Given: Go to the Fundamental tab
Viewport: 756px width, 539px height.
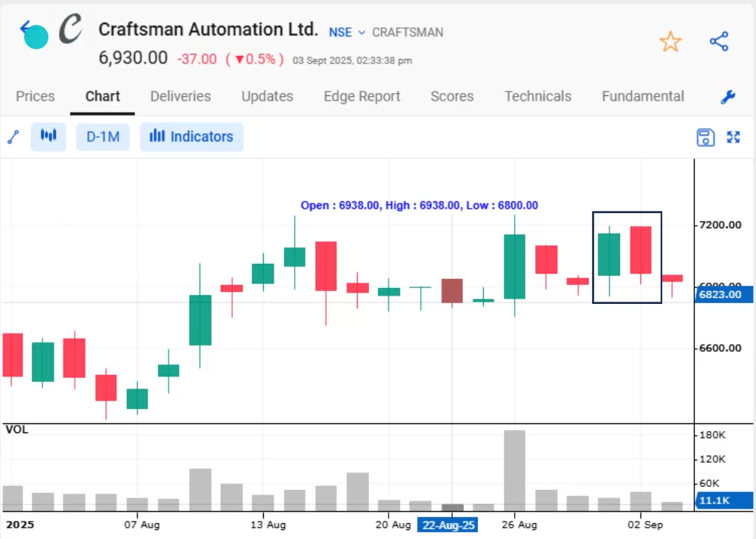Looking at the screenshot, I should tap(643, 97).
